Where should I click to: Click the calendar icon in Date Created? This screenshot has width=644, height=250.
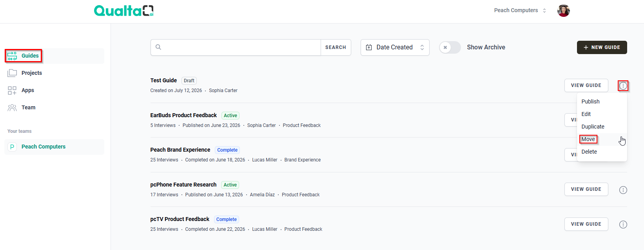pos(369,47)
